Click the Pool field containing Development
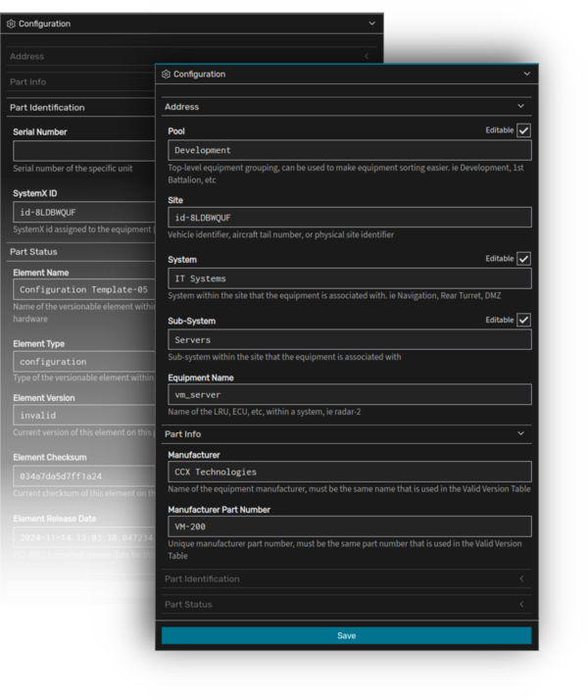 pos(350,150)
